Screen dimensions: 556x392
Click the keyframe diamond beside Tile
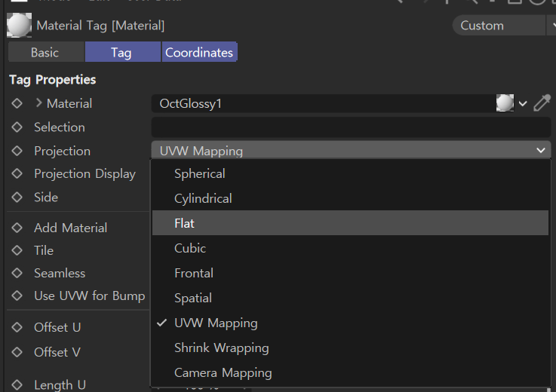tap(17, 250)
